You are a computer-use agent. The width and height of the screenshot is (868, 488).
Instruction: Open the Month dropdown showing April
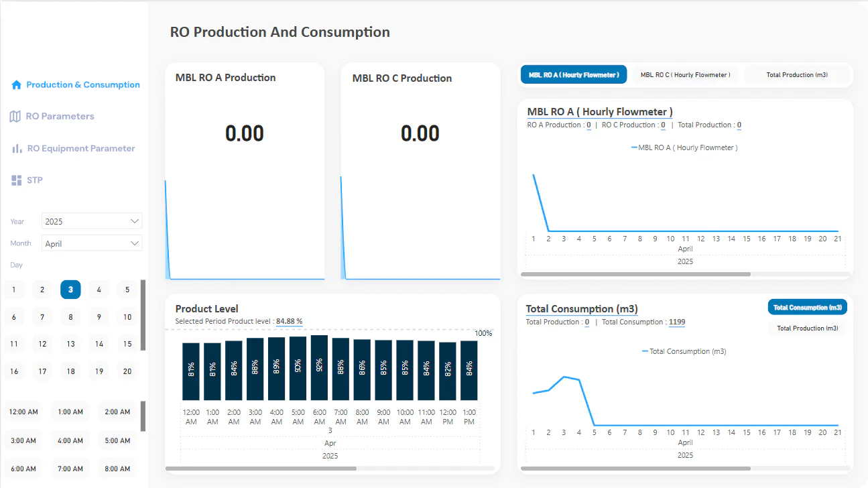pos(92,243)
